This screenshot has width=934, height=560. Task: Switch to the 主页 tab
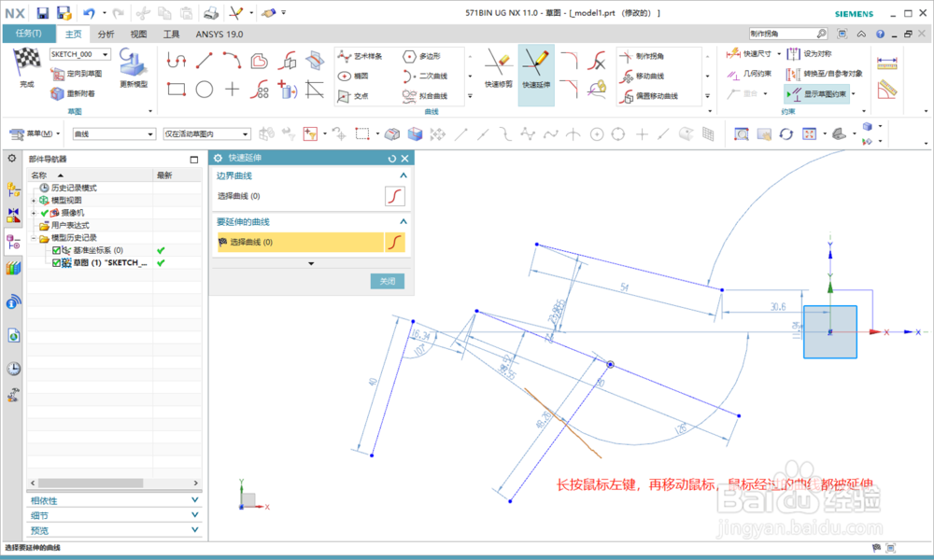click(x=73, y=34)
